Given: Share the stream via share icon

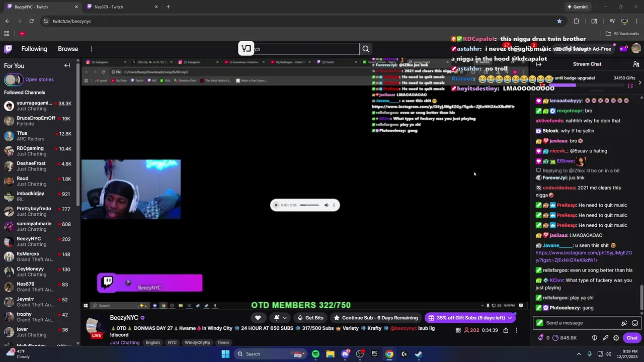Looking at the screenshot, I should 506,330.
